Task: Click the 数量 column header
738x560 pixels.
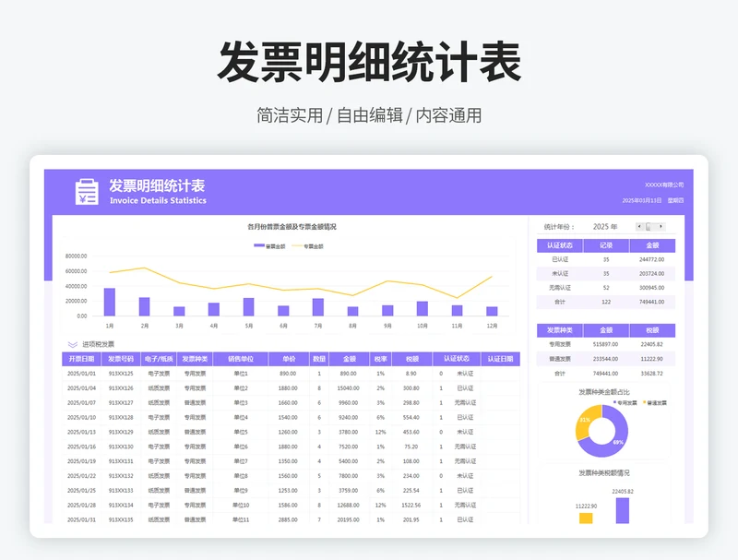Action: pos(319,359)
